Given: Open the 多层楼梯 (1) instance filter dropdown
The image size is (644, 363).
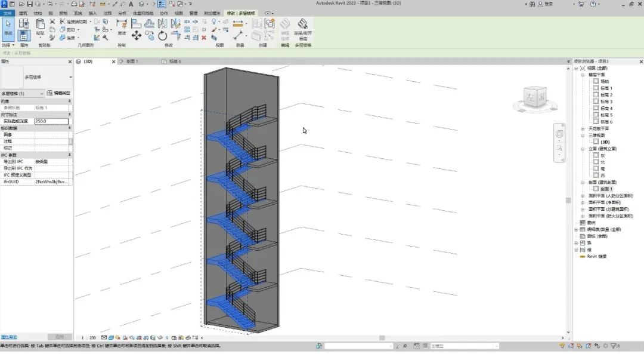Looking at the screenshot, I should [42, 94].
